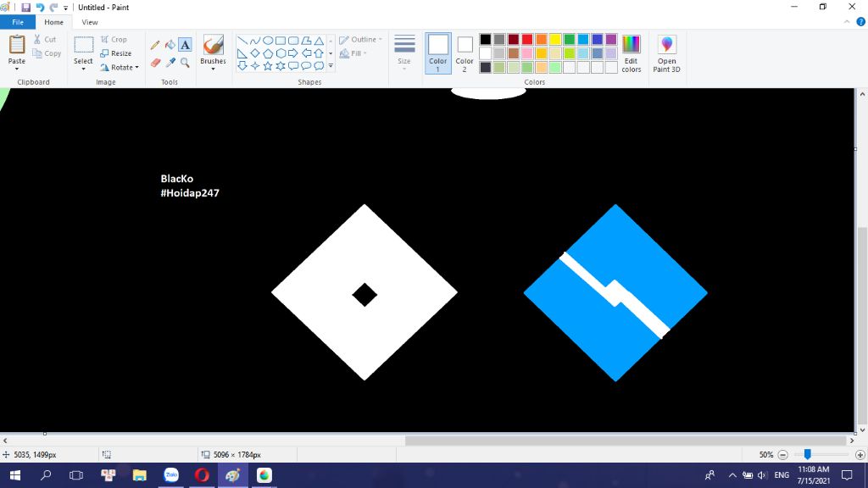Screen dimensions: 868x488
Task: Open Paint 3D
Action: click(x=666, y=53)
